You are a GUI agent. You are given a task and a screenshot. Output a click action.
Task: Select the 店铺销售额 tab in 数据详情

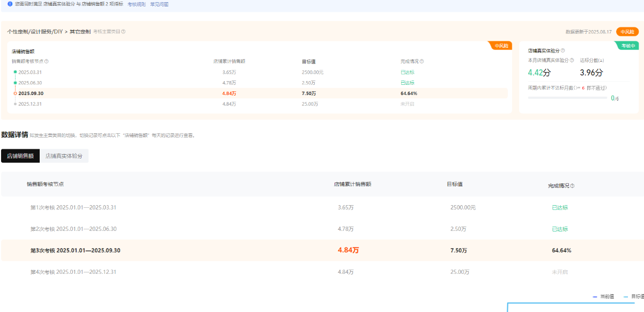pos(20,156)
